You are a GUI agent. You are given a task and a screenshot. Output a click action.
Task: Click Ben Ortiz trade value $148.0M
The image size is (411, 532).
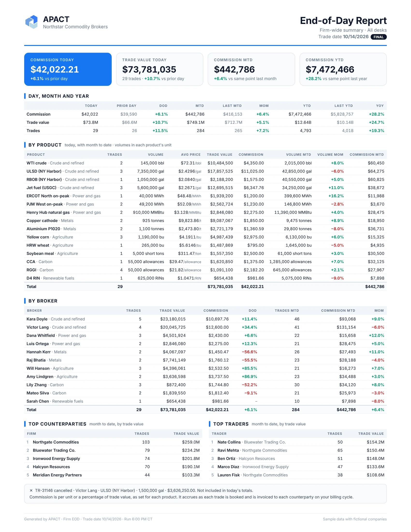(x=375, y=459)
